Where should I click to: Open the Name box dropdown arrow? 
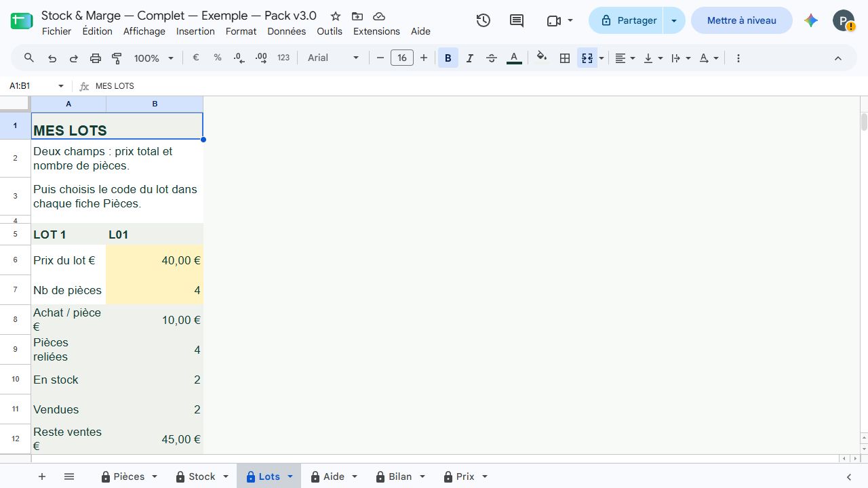click(x=61, y=86)
